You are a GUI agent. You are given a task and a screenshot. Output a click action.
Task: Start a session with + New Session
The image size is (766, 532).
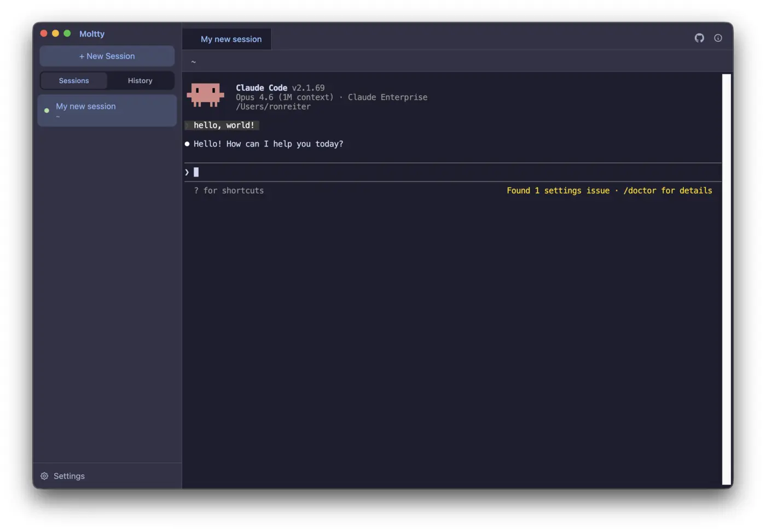click(x=107, y=56)
